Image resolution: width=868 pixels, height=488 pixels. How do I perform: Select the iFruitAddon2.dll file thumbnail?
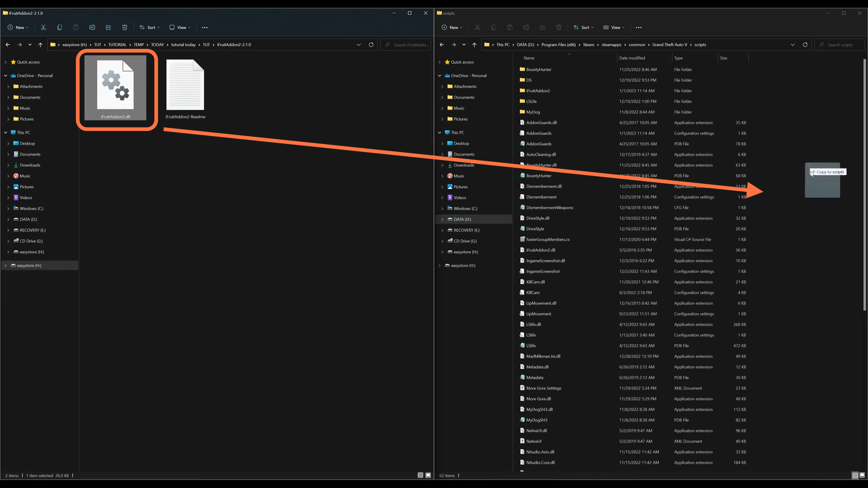click(x=116, y=88)
